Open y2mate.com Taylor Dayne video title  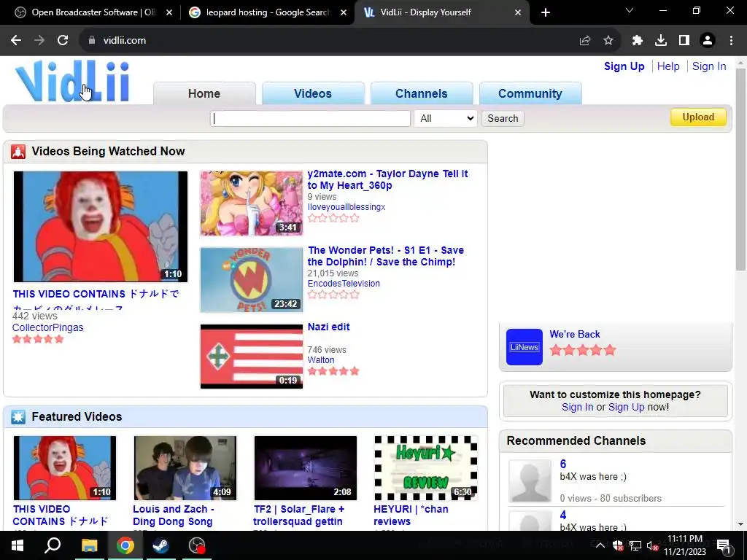[388, 179]
